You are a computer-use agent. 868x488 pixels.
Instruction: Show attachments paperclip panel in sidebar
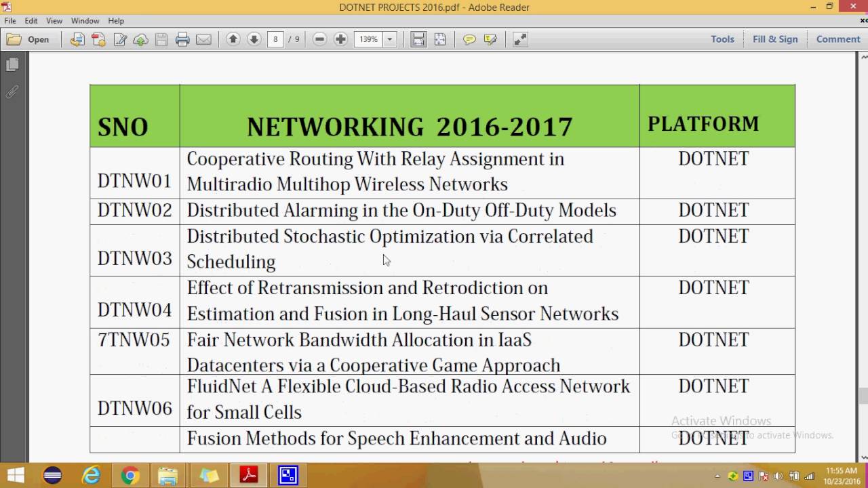pyautogui.click(x=12, y=91)
